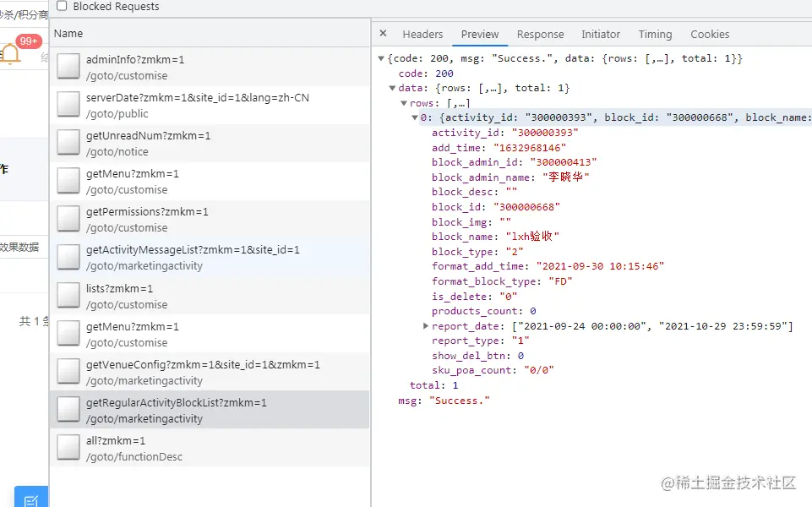Click the format_add_time value 2021-09-30 10:15:46
This screenshot has height=507, width=812.
[x=600, y=266]
